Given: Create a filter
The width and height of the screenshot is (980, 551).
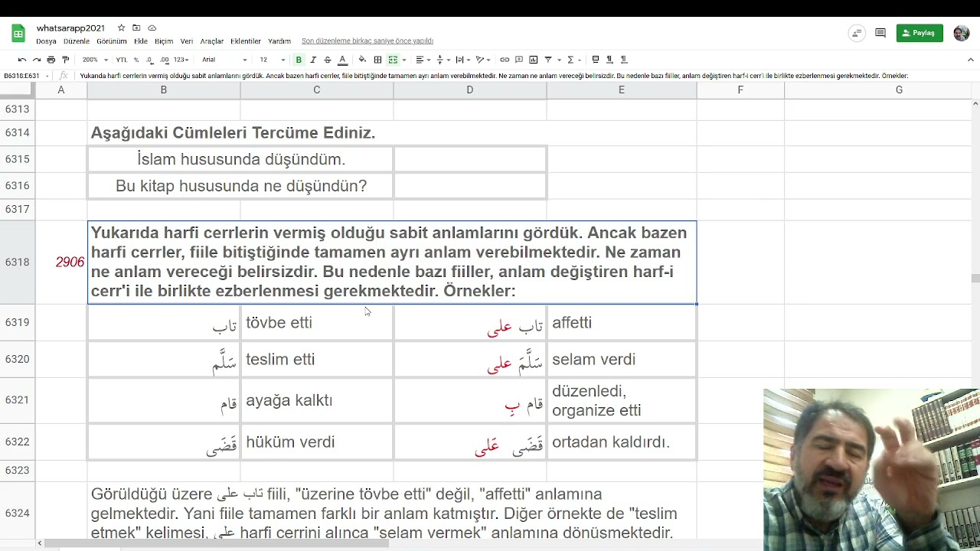Looking at the screenshot, I should point(548,60).
